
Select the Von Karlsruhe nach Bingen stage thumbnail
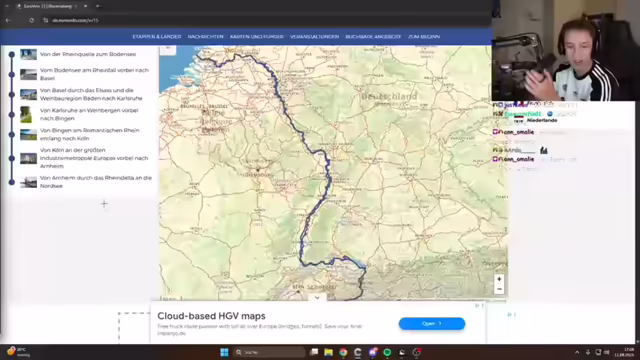[x=27, y=114]
